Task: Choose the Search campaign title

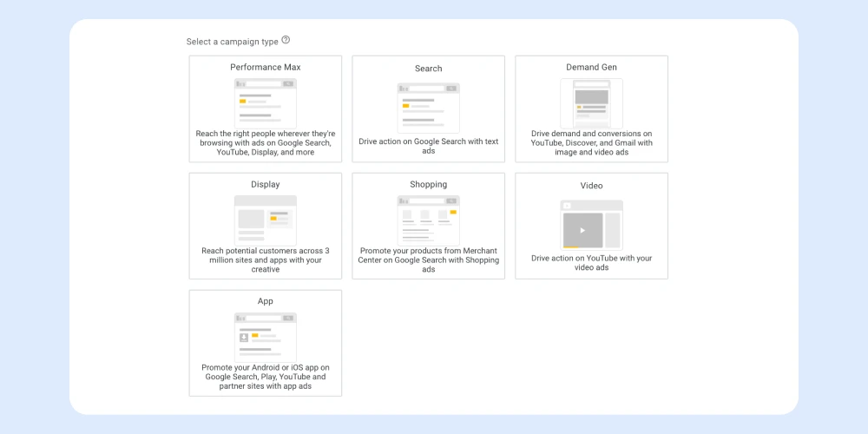Action: tap(429, 69)
